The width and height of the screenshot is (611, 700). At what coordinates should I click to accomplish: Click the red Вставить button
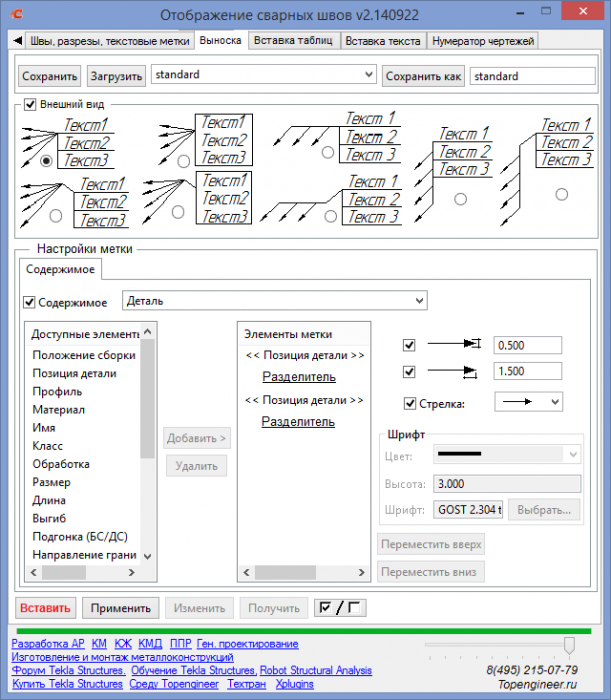[x=46, y=608]
